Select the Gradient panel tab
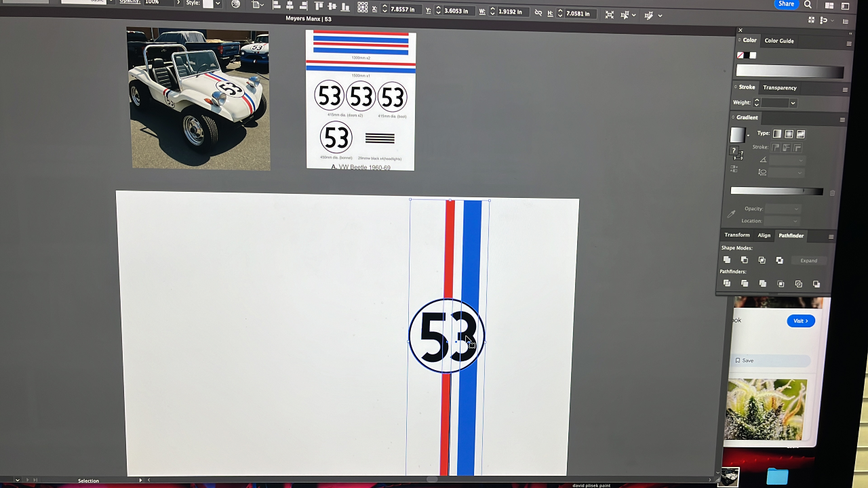 tap(747, 117)
